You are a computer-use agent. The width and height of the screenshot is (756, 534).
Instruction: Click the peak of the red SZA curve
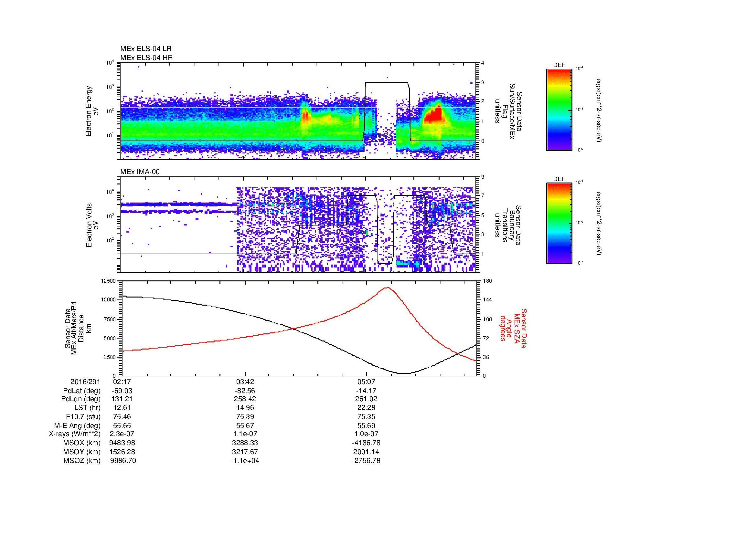tap(387, 287)
